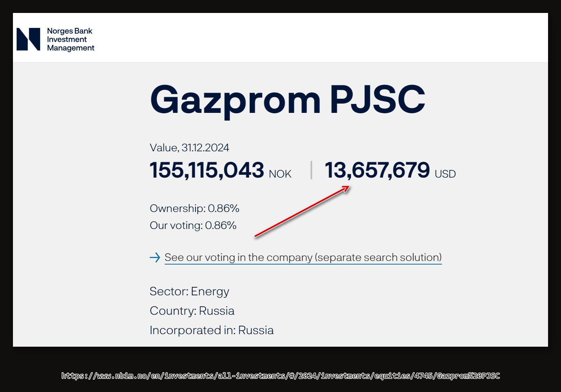Click the USD currency label

click(x=445, y=174)
